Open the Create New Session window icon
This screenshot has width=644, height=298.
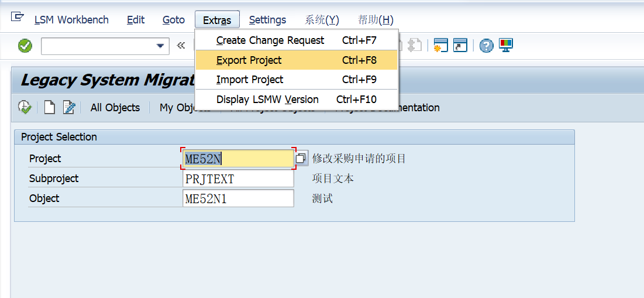point(440,45)
